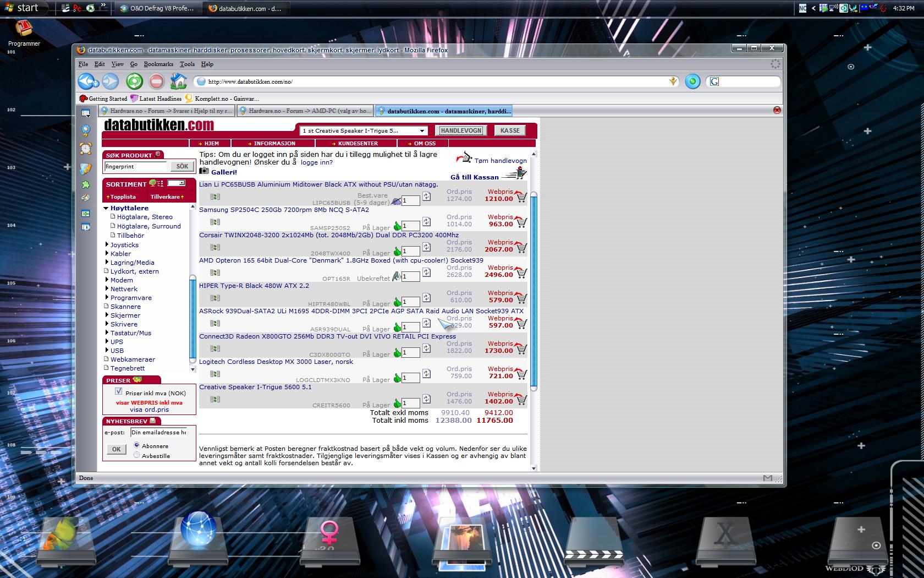Open the File menu
The height and width of the screenshot is (578, 924).
(83, 64)
